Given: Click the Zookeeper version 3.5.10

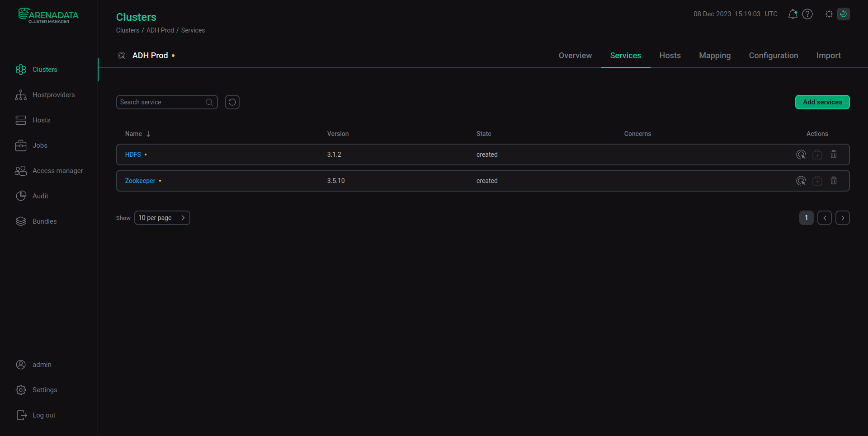Looking at the screenshot, I should [336, 181].
